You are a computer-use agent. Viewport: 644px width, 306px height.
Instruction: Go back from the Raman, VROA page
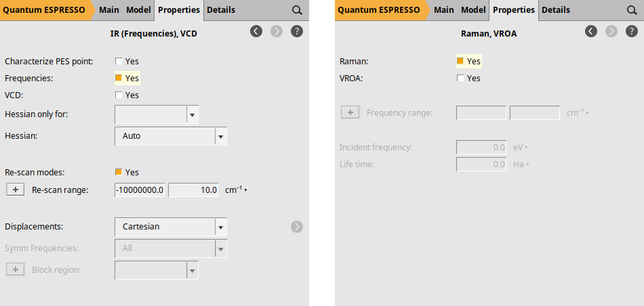pos(590,32)
